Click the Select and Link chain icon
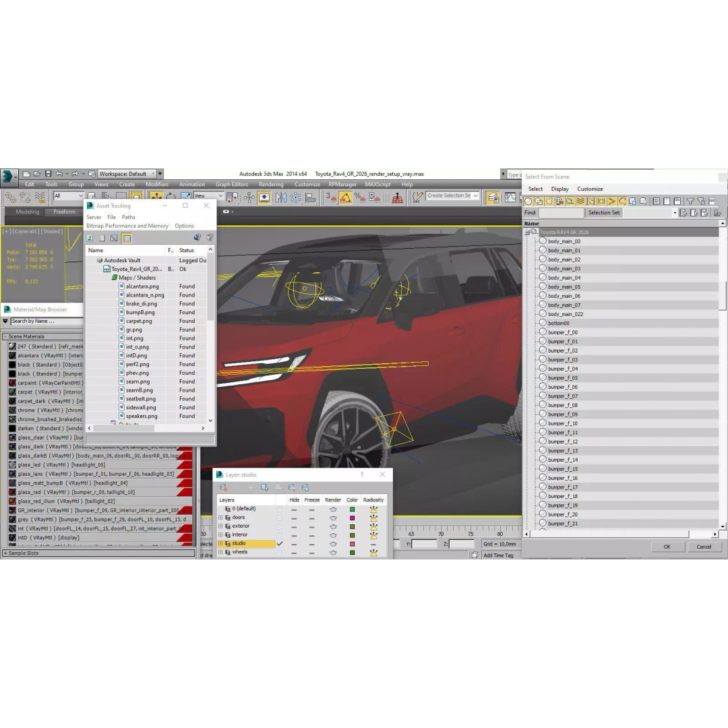 tap(11, 198)
